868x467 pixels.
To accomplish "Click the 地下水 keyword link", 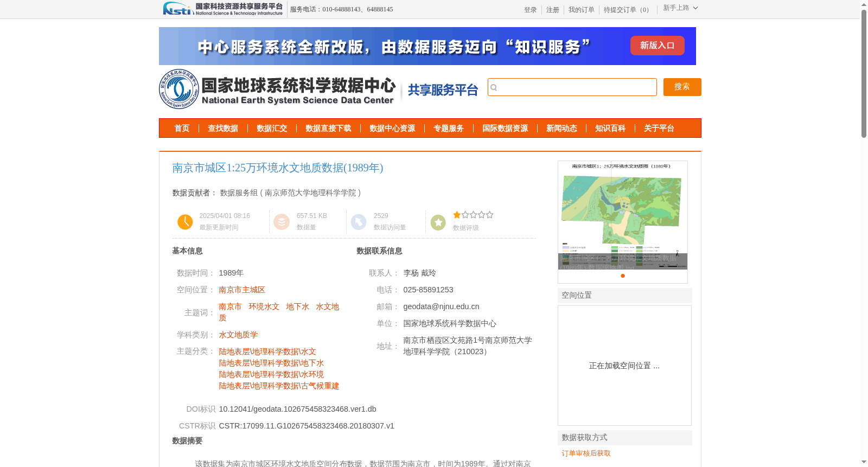I will [x=297, y=307].
